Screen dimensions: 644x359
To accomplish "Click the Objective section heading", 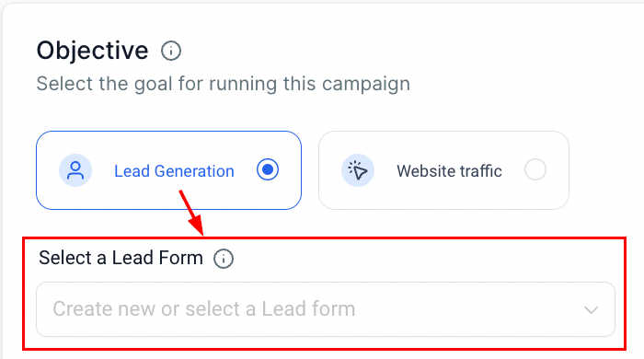I will pos(92,51).
